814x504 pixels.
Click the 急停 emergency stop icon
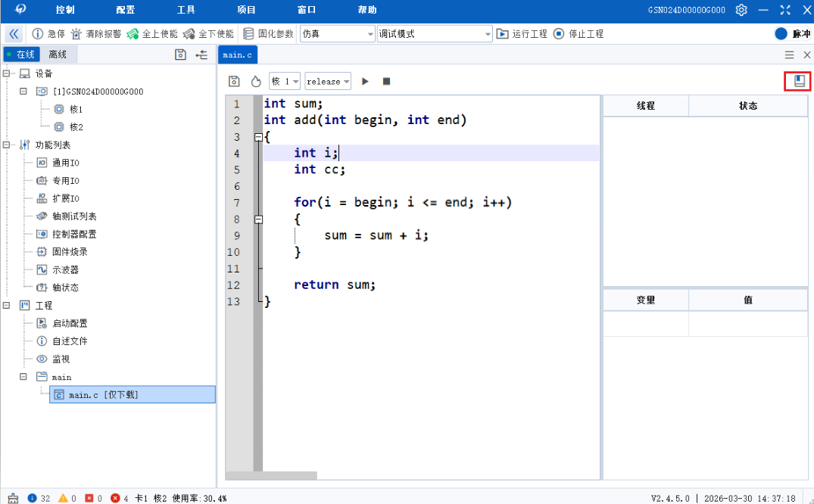click(38, 34)
